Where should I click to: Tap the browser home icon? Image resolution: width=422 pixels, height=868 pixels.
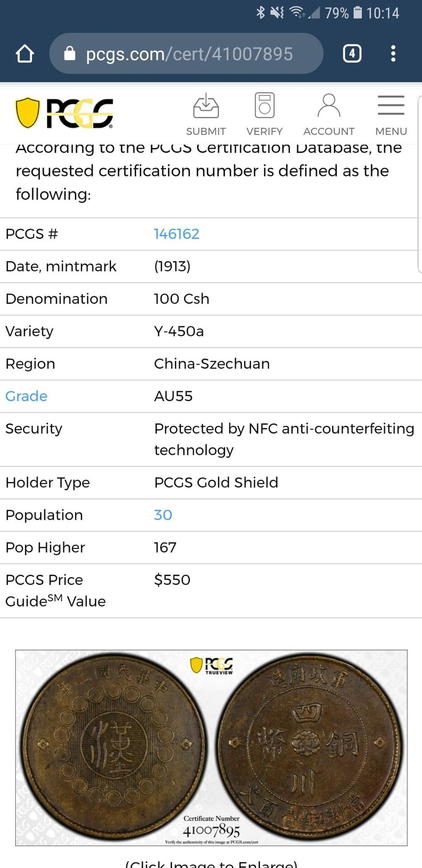[25, 54]
